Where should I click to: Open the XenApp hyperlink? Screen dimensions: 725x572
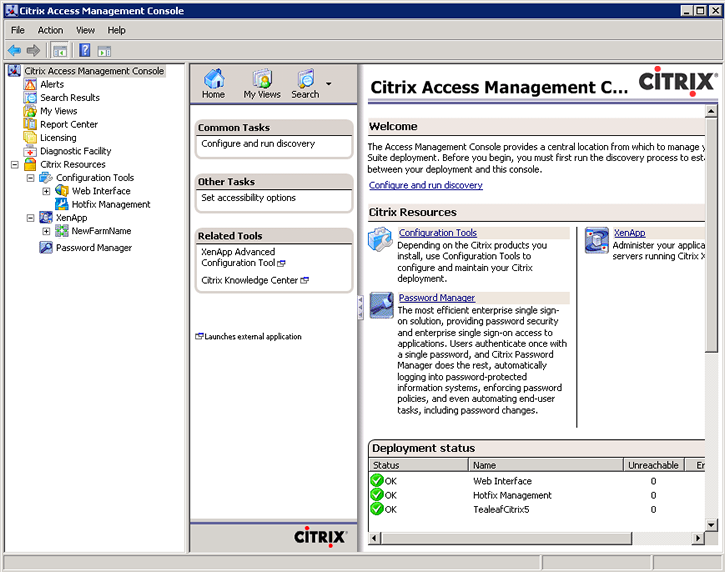(x=629, y=233)
